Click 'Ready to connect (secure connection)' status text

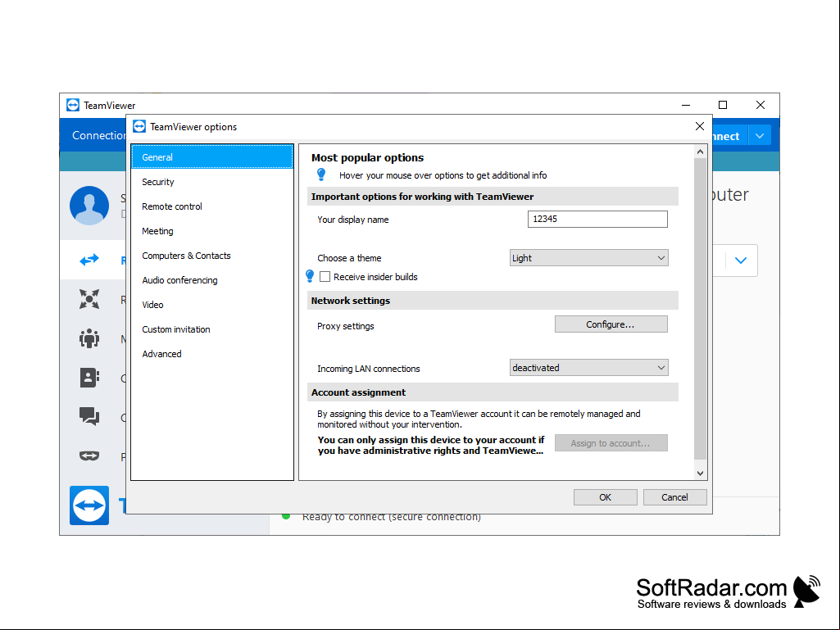point(392,517)
